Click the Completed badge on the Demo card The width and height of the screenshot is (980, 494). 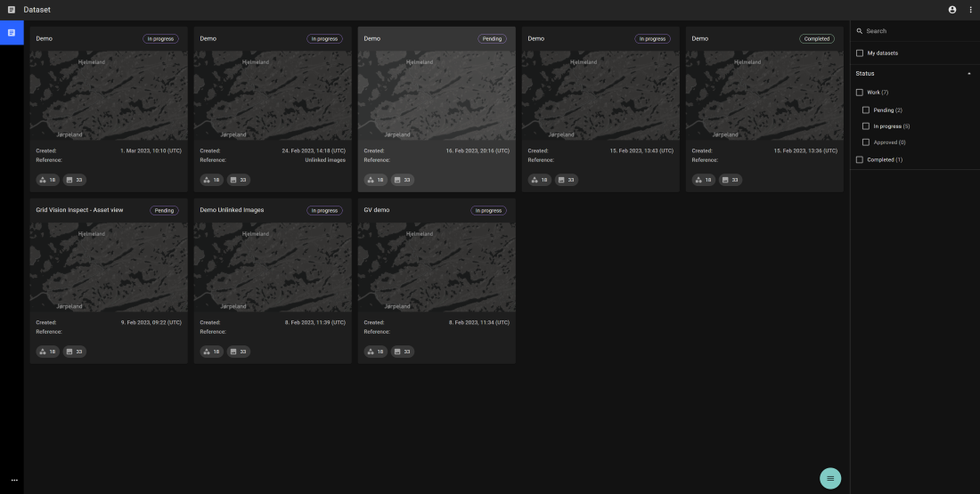coord(816,39)
